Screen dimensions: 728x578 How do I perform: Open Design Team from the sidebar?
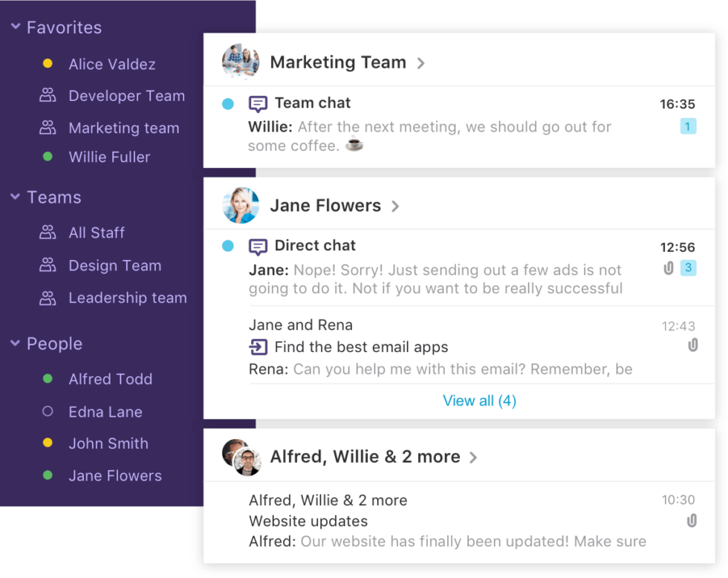pyautogui.click(x=114, y=265)
